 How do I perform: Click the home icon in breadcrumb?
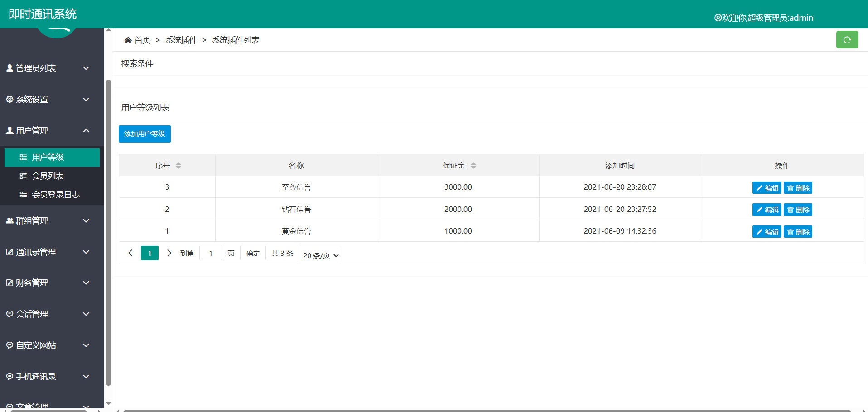point(128,40)
